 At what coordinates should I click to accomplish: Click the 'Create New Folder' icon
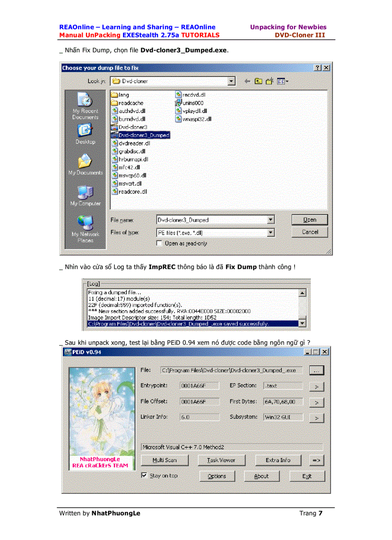point(269,81)
